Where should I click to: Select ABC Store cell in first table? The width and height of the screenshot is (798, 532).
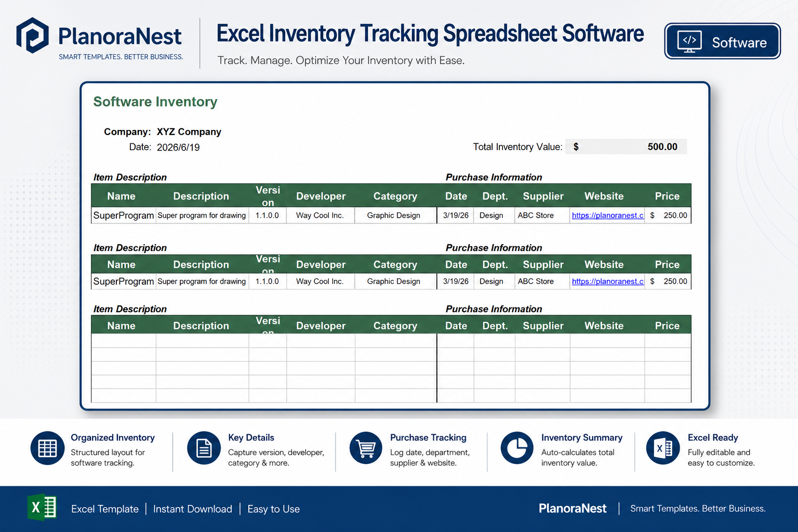point(542,215)
